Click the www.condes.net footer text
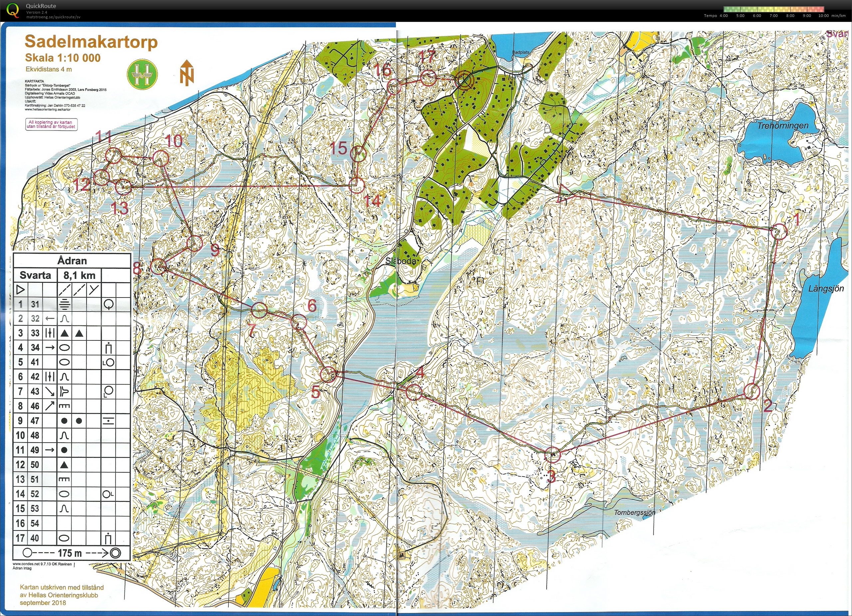 42,564
